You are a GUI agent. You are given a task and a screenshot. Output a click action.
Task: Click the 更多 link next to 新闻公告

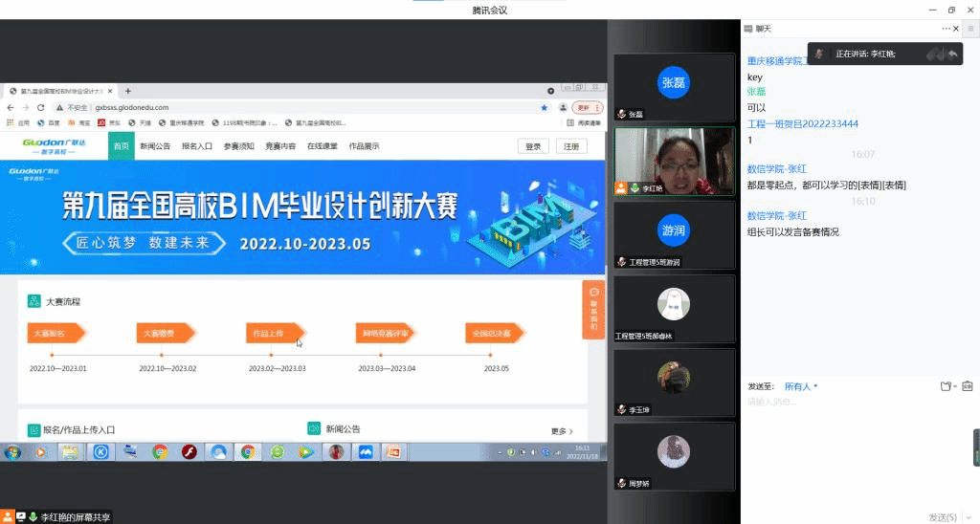pyautogui.click(x=561, y=431)
